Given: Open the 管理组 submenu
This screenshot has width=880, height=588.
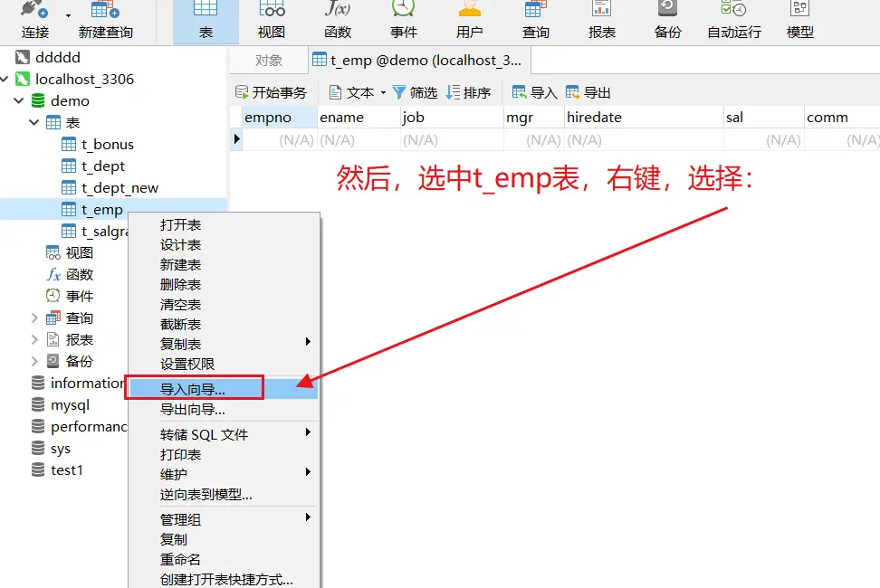Looking at the screenshot, I should [224, 519].
